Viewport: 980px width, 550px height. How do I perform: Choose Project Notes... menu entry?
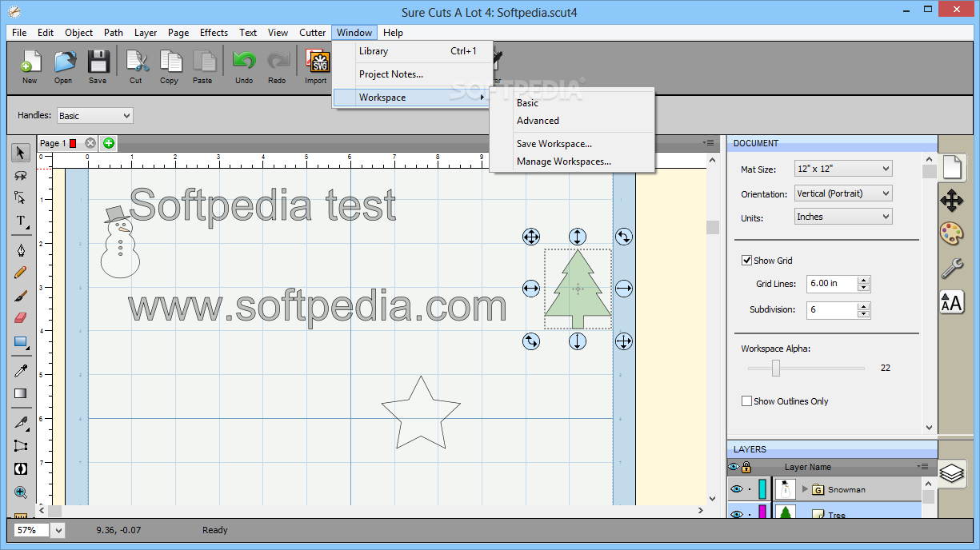coord(413,74)
